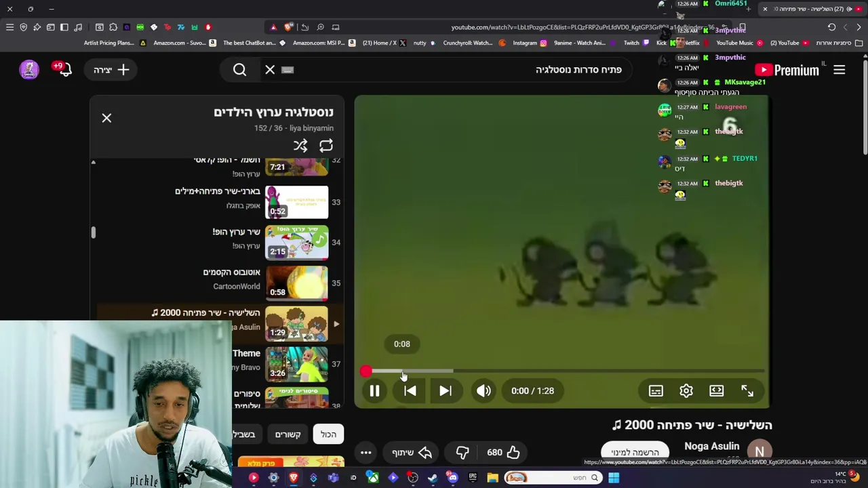Open the more actions three-dots button

366,452
